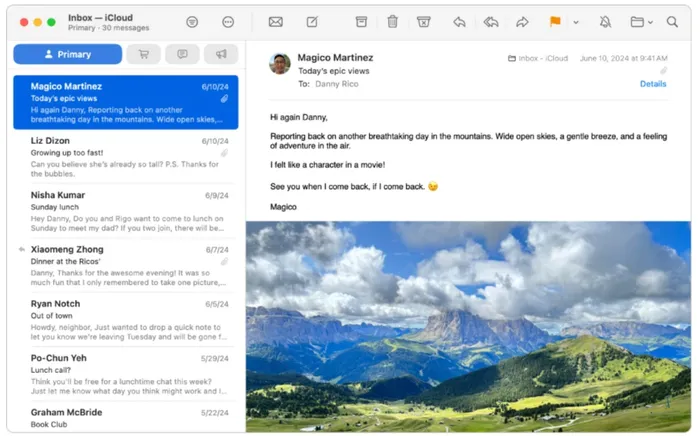Open the search magnifier
700x436 pixels.
tap(672, 21)
